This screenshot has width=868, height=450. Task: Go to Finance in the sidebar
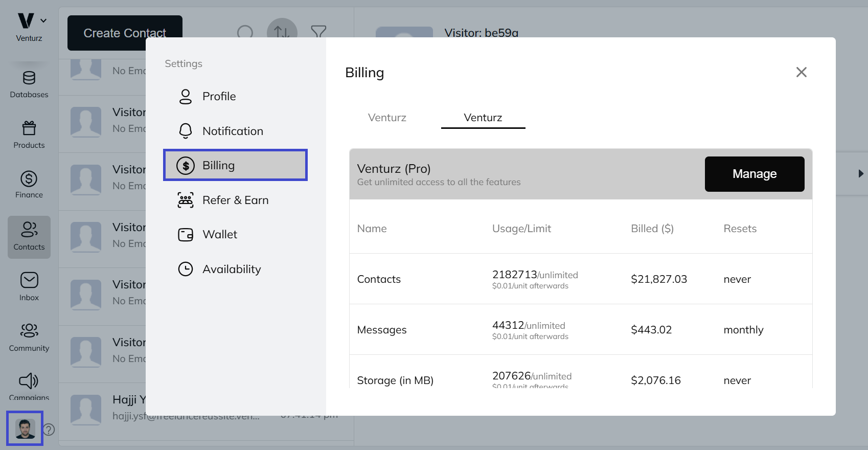coord(29,185)
